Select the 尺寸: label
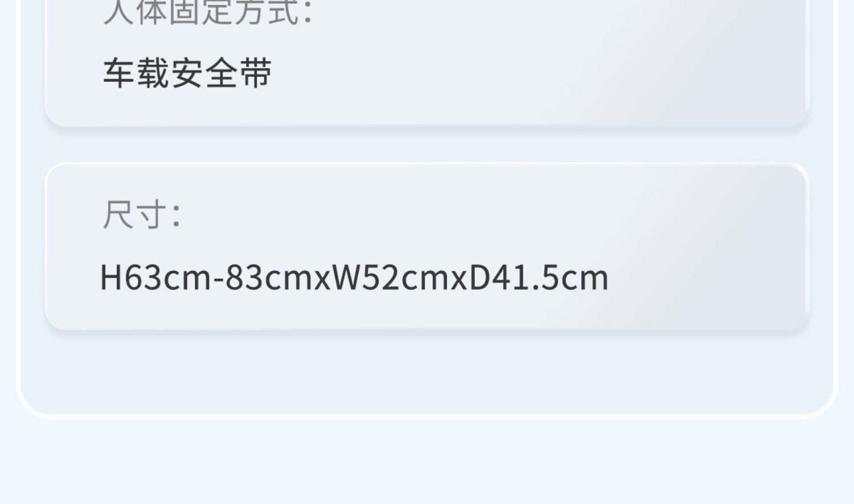854x504 pixels. 142,214
